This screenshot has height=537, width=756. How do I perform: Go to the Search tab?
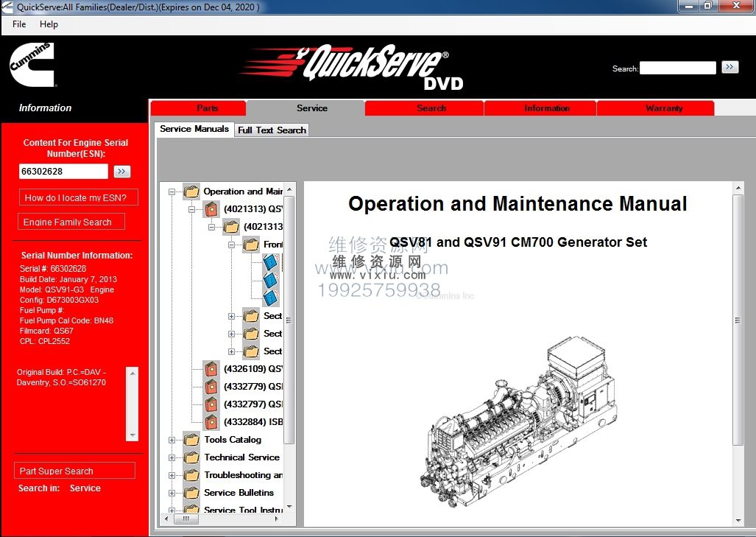click(425, 108)
